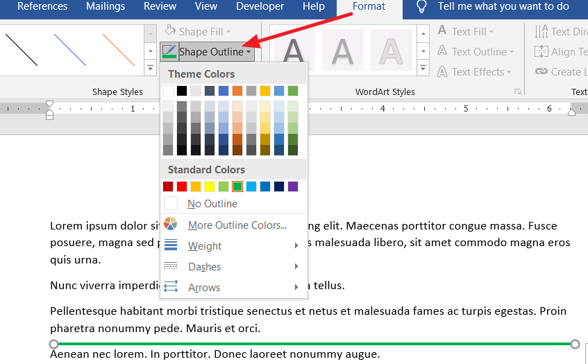Choose the third outlined WordArt A style
This screenshot has height=364, width=588.
391,50
